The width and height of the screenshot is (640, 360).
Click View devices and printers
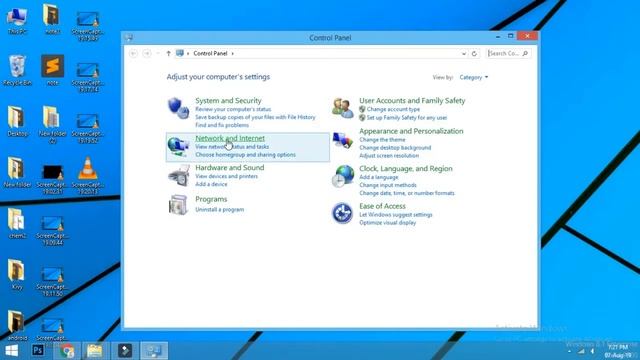(226, 176)
